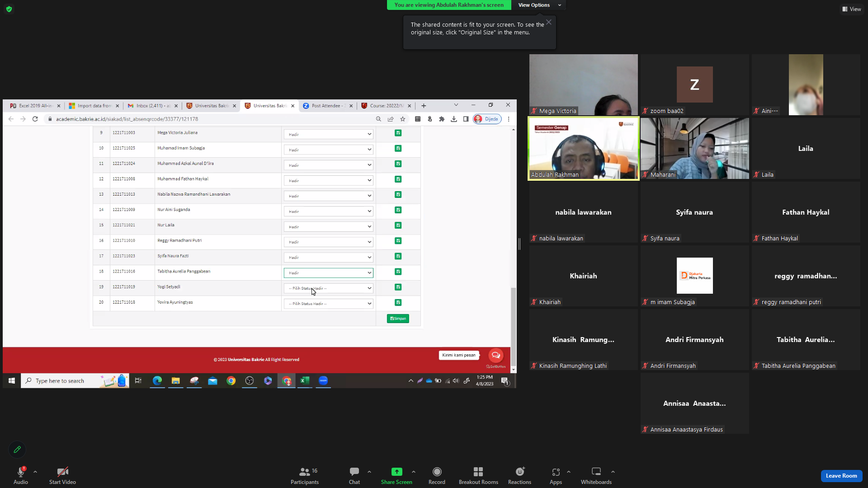The image size is (868, 488).
Task: Expand the View Options menu
Action: [x=539, y=5]
